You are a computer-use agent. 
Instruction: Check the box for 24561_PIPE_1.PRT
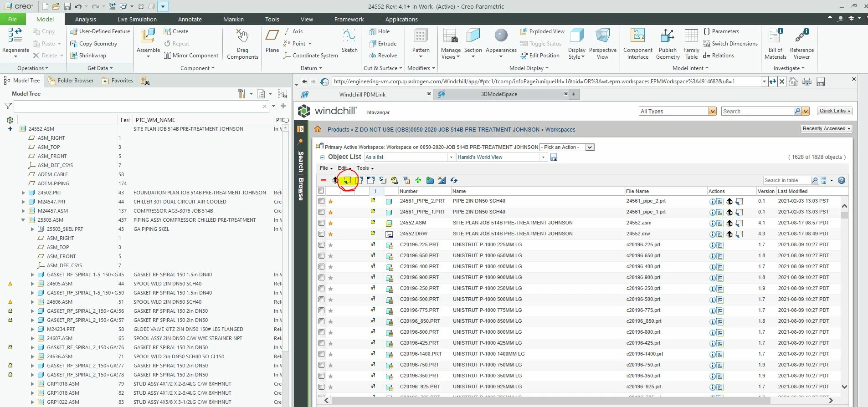321,212
